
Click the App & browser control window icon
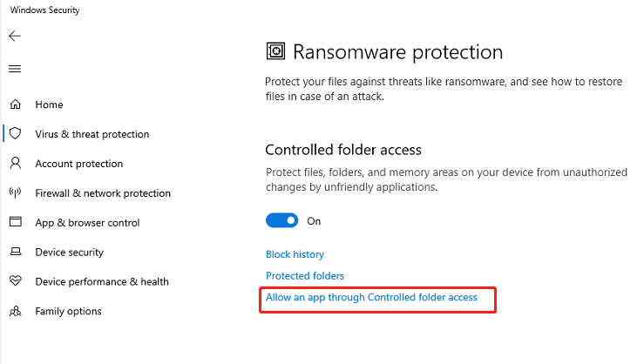[x=16, y=221]
